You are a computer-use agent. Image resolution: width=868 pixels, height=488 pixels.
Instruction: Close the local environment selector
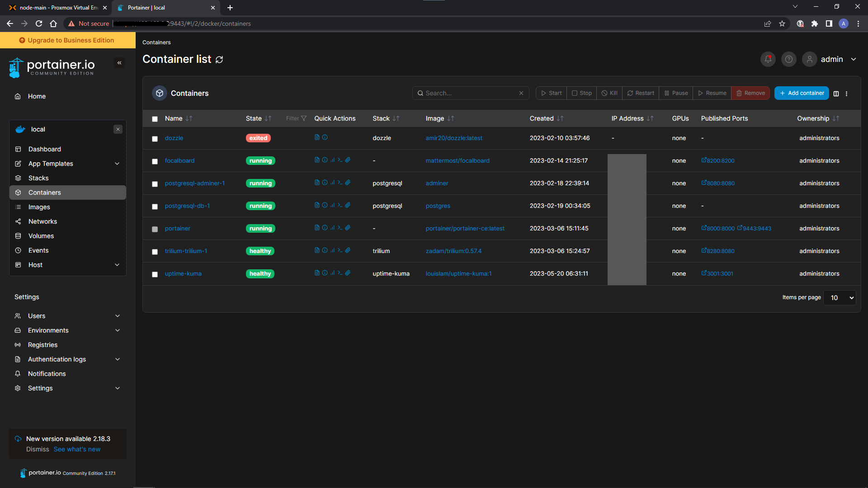(x=118, y=129)
